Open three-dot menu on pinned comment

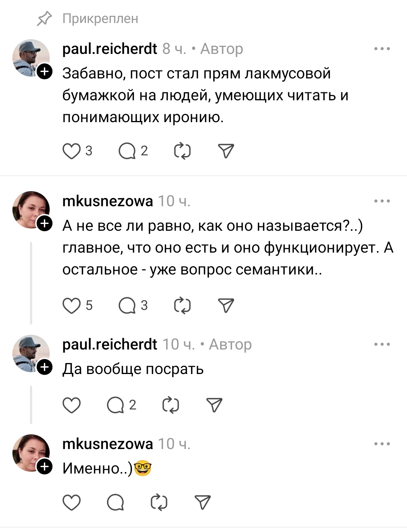(382, 49)
